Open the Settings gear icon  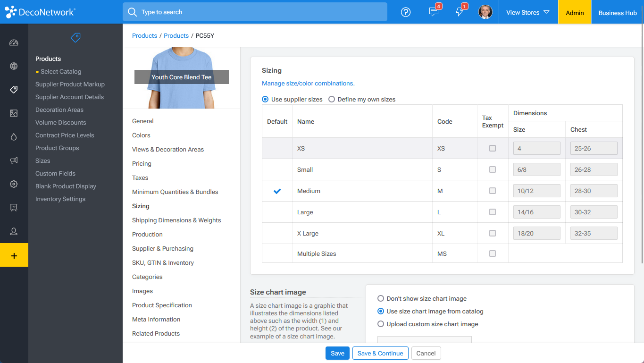pyautogui.click(x=14, y=184)
